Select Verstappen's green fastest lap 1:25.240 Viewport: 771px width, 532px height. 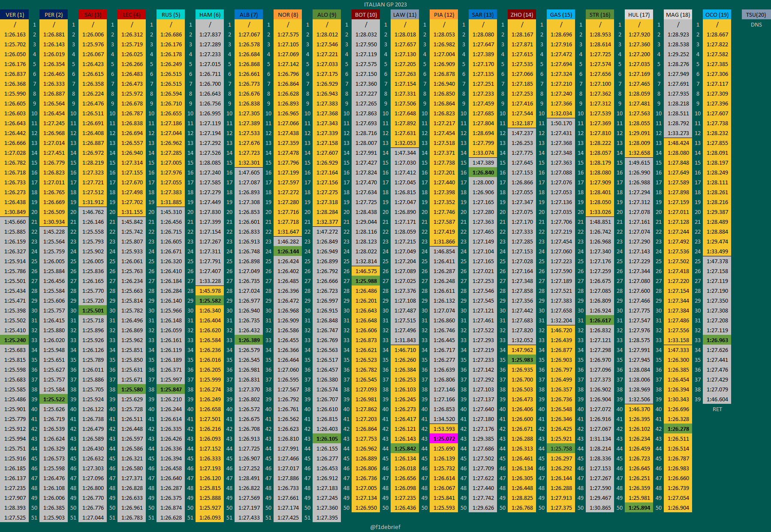coord(15,340)
